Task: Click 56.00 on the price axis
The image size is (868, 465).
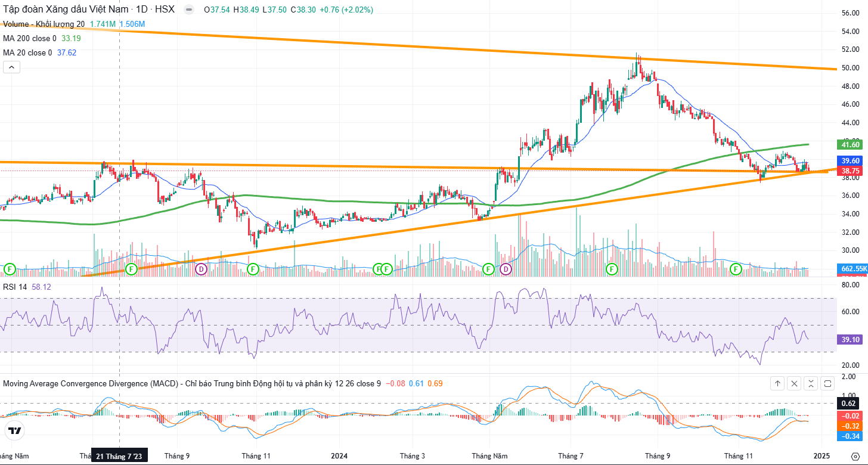Action: coord(850,13)
